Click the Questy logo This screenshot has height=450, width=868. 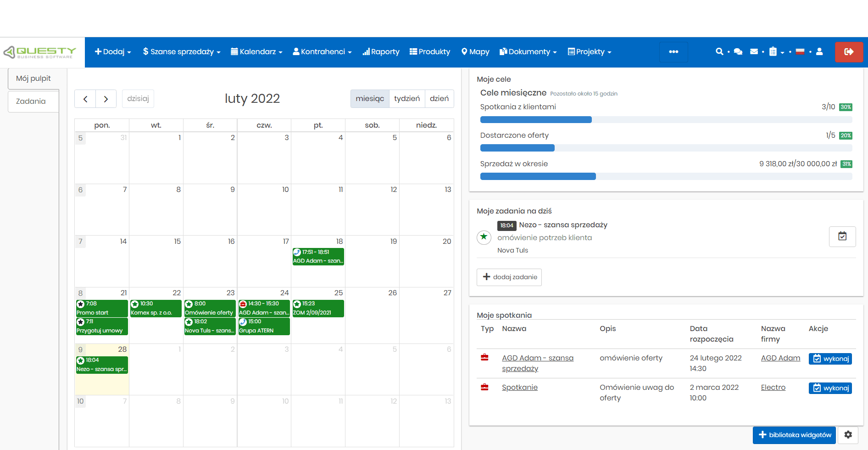coord(40,52)
